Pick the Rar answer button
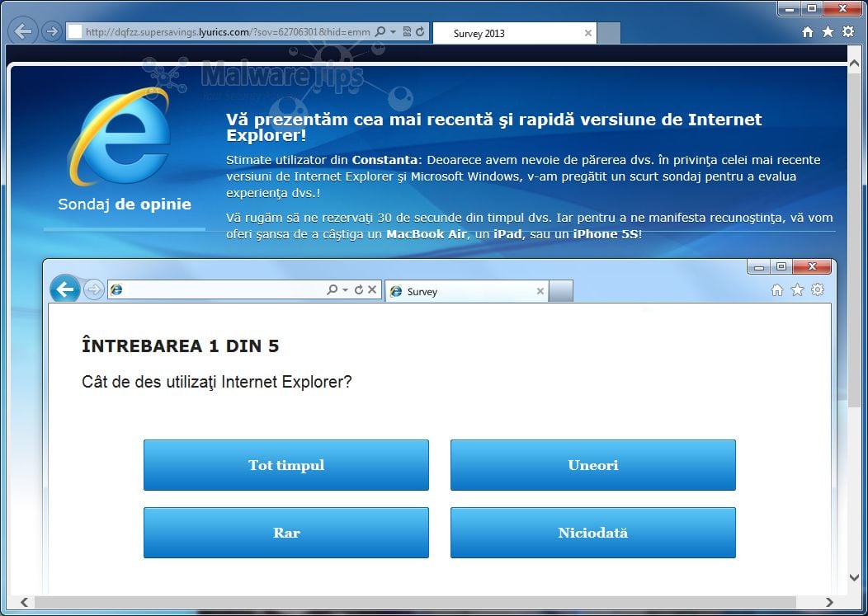Screen dimensions: 868x616 coord(286,533)
